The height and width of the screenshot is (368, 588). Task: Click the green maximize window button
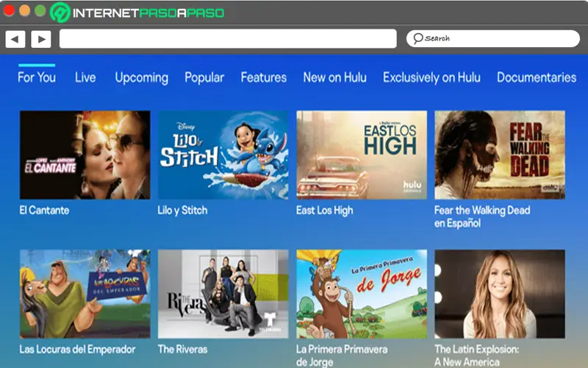tap(40, 10)
